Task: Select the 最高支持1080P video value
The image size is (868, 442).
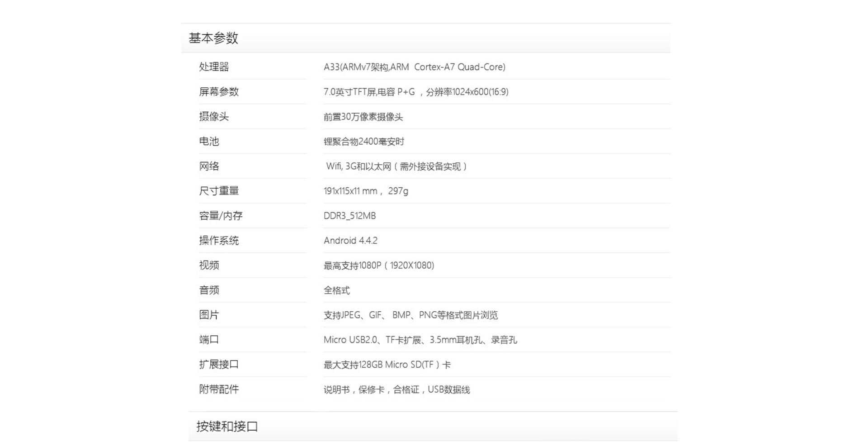Action: coord(378,266)
